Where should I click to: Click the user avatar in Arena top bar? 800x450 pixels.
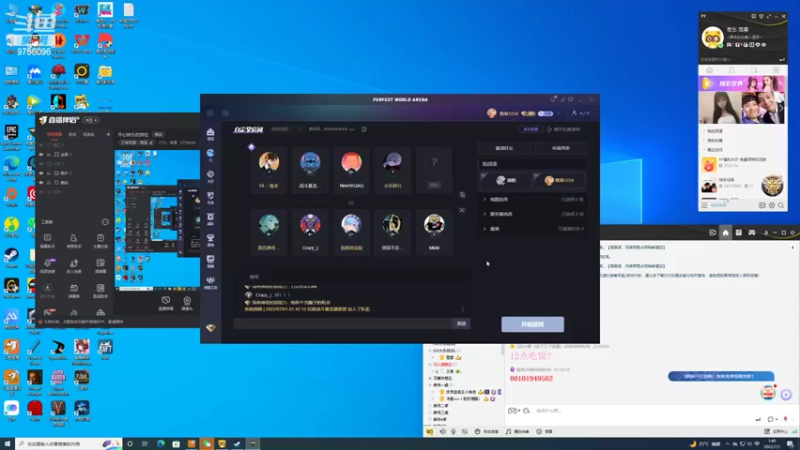492,113
